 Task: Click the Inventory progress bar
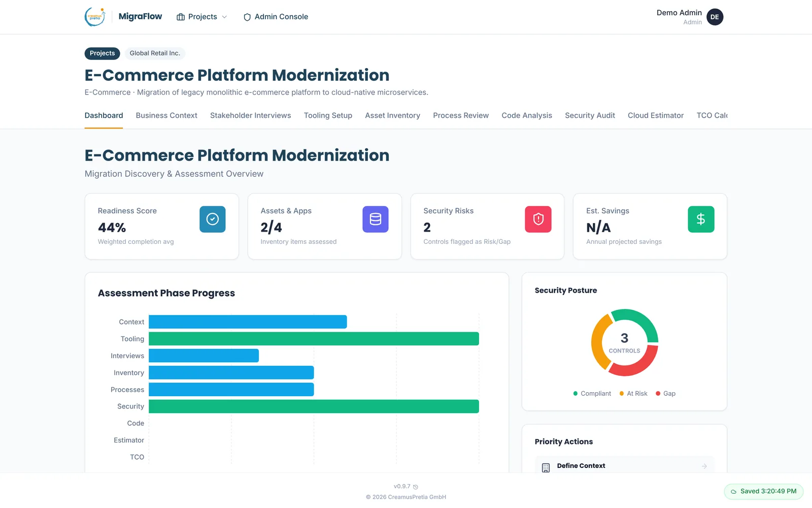click(231, 373)
